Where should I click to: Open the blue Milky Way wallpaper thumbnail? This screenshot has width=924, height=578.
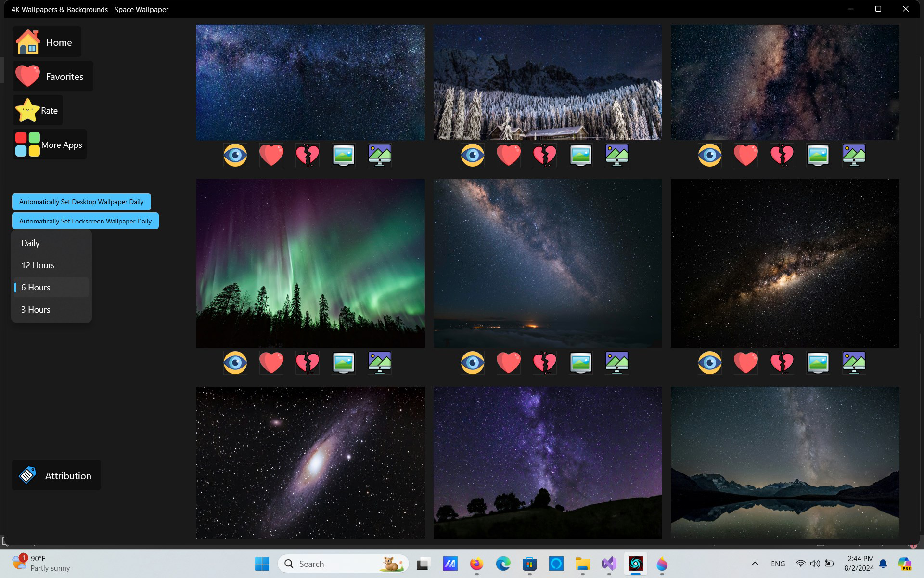coord(310,82)
